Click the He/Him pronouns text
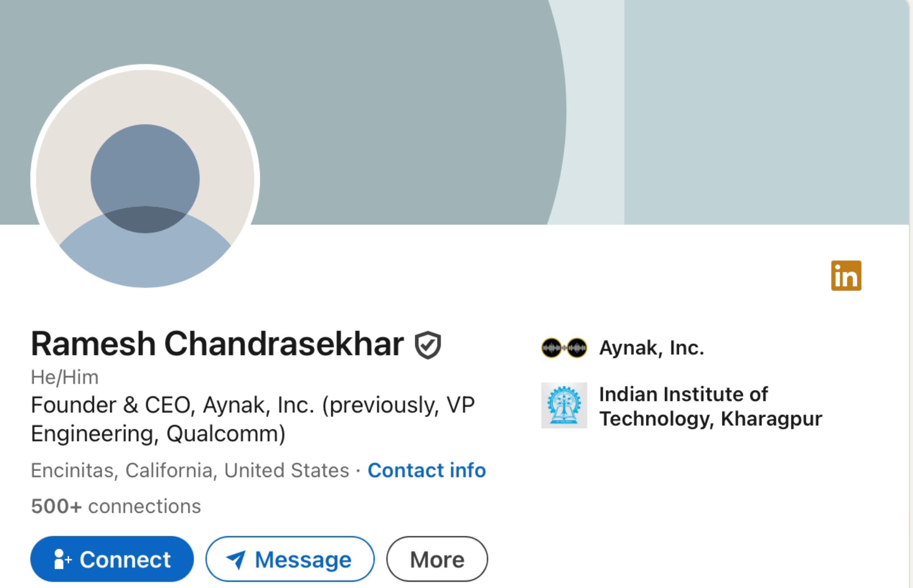The width and height of the screenshot is (913, 588). pyautogui.click(x=64, y=377)
